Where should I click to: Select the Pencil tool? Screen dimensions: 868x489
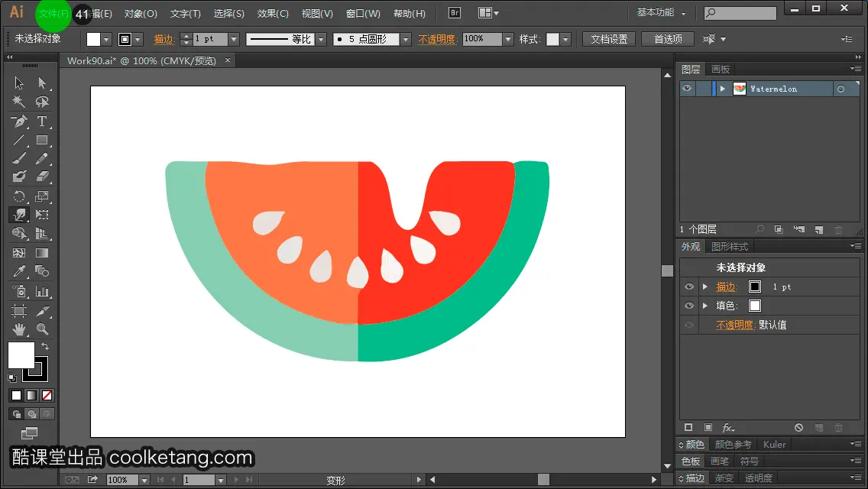(x=42, y=158)
